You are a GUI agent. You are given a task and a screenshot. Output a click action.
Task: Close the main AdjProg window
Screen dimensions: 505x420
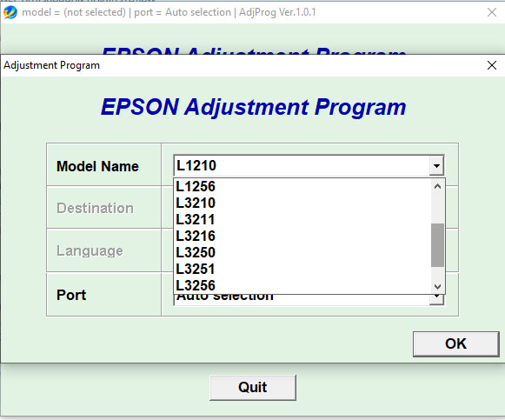pos(492,12)
